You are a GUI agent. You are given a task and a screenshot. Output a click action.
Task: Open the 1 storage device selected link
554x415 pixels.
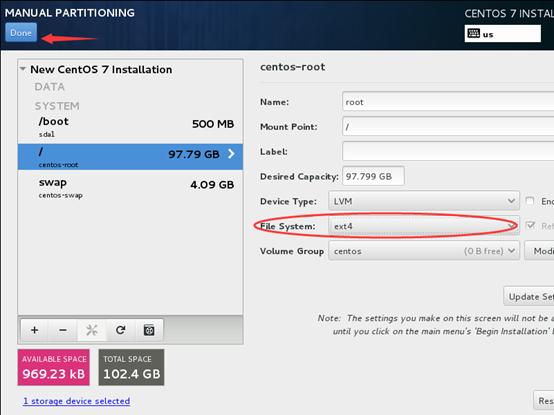pyautogui.click(x=77, y=401)
